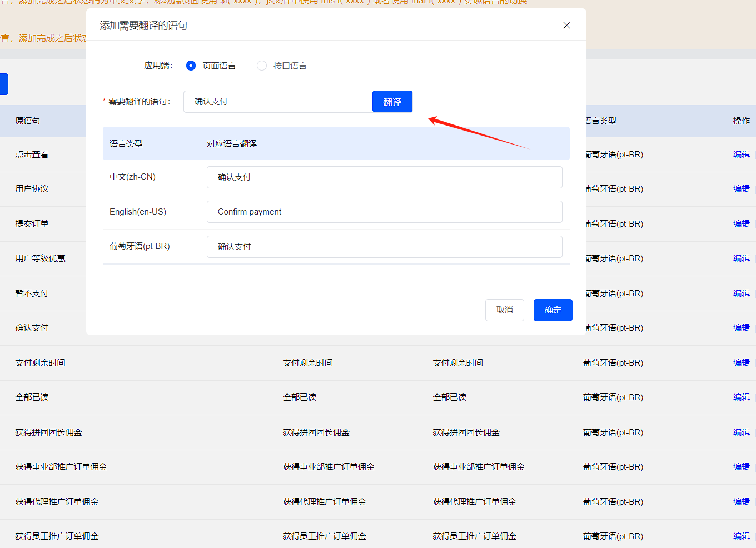Open 编辑 link for 用户协议 row
756x548 pixels.
point(742,189)
